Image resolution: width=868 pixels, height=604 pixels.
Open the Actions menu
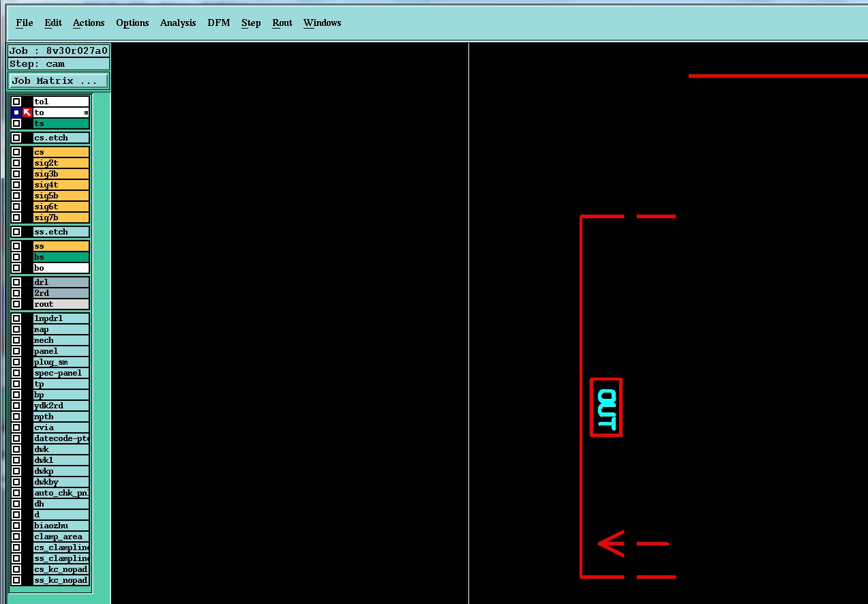pyautogui.click(x=89, y=23)
